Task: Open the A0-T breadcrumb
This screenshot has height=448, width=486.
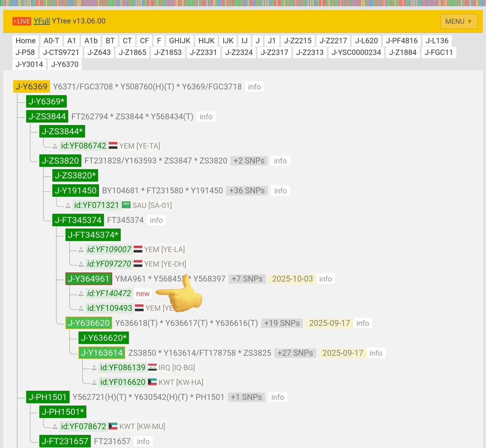Action: (x=51, y=40)
